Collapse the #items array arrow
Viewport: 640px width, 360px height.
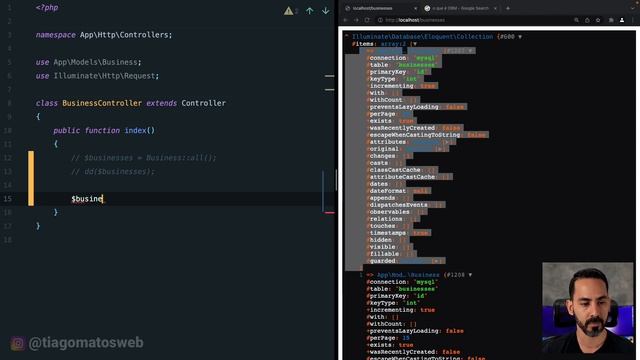pos(415,44)
